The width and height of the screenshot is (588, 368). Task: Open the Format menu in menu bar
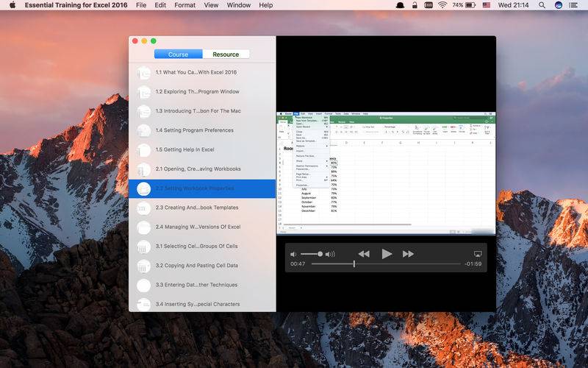pos(184,5)
